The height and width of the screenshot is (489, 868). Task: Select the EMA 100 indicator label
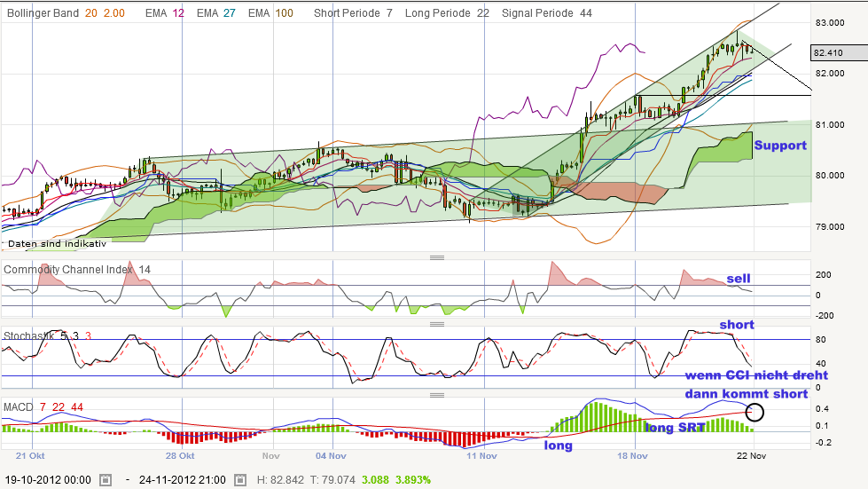tap(270, 13)
